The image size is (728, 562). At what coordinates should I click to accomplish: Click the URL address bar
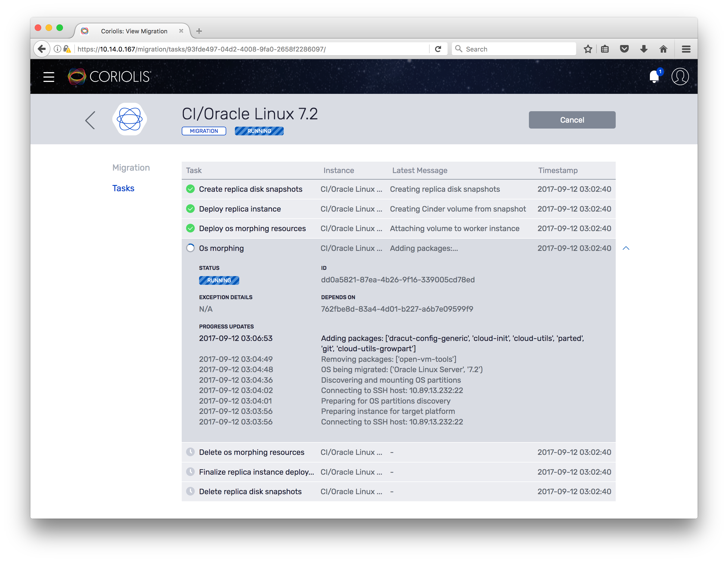pyautogui.click(x=250, y=49)
